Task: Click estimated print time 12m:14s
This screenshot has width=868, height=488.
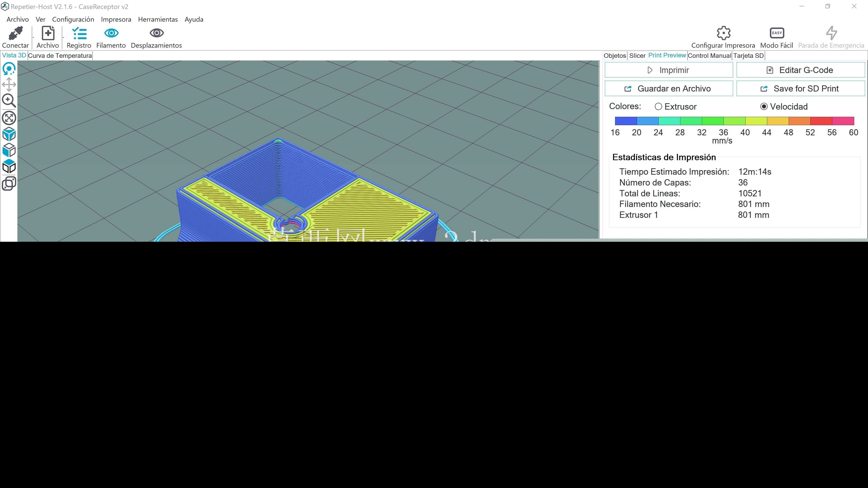Action: [x=755, y=172]
